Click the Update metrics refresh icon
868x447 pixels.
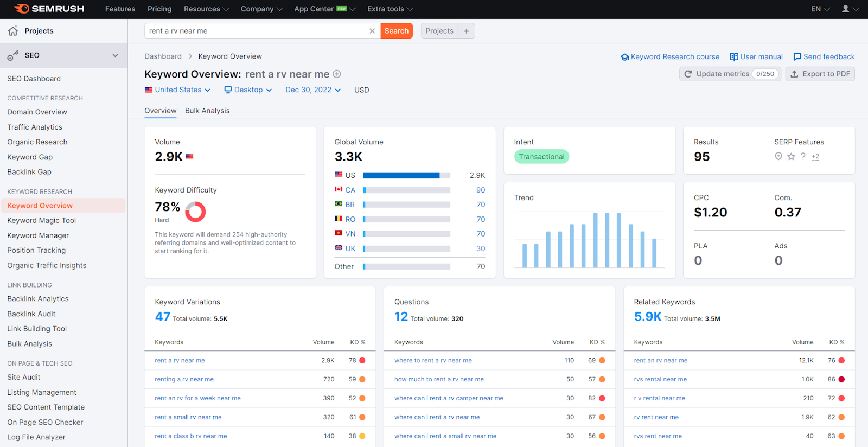(x=688, y=74)
